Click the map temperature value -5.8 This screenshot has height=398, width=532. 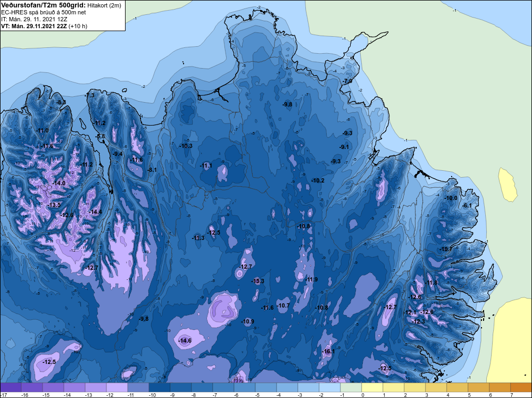click(x=101, y=136)
